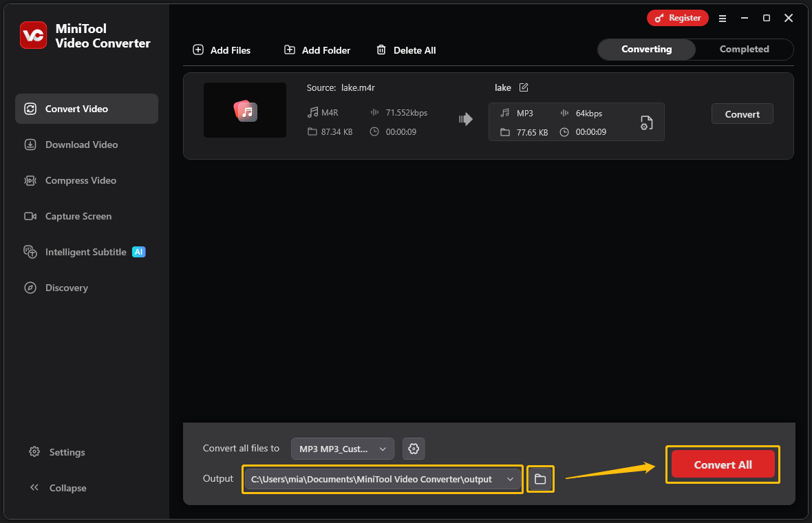Viewport: 812px width, 523px height.
Task: Click the lake file thumbnail
Action: 244,110
